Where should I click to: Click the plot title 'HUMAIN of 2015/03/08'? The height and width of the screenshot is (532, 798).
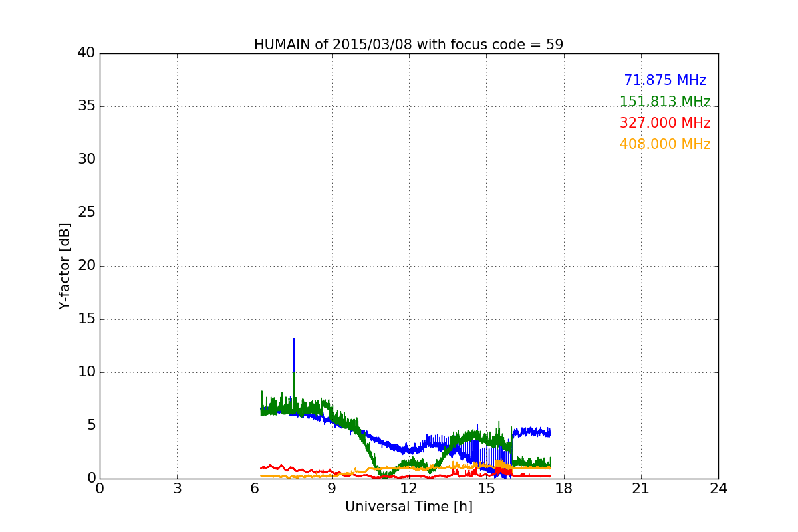[408, 45]
